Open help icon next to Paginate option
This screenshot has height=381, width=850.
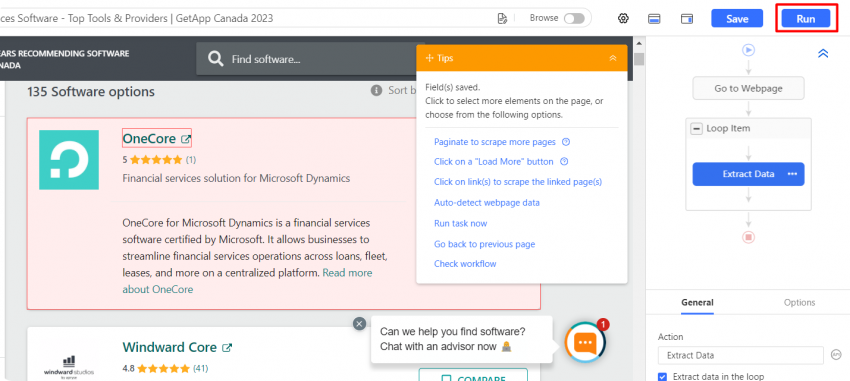click(565, 142)
